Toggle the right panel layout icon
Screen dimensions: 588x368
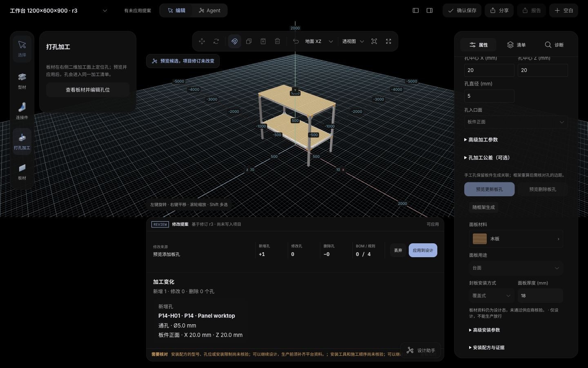point(430,11)
